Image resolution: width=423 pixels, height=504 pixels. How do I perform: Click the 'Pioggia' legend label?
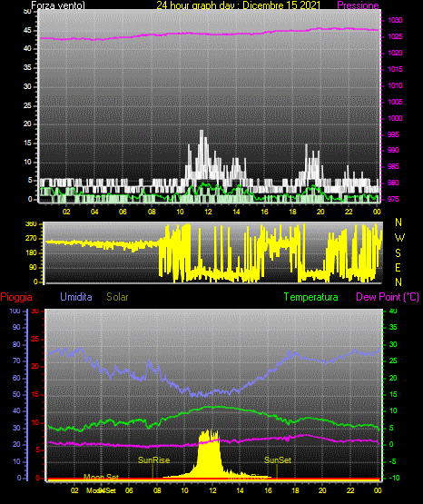coord(16,297)
